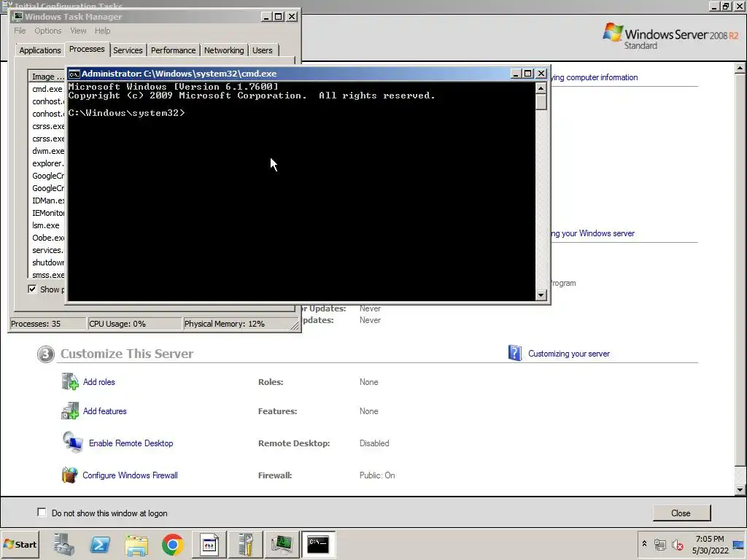Select the smss.exe process row
Image resolution: width=747 pixels, height=560 pixels.
click(x=47, y=275)
